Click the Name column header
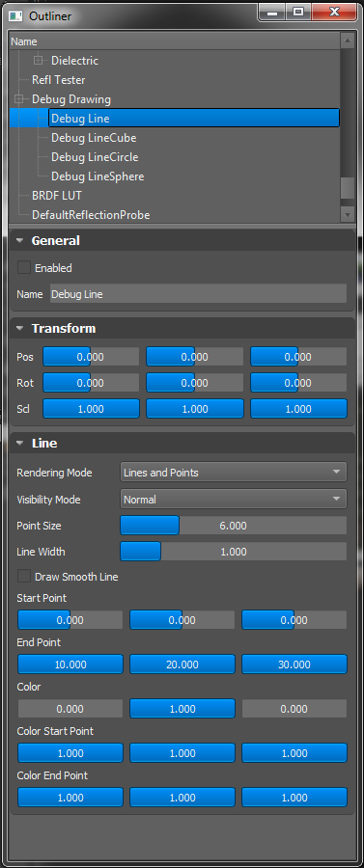Screen dimensions: 364x868 coord(175,41)
